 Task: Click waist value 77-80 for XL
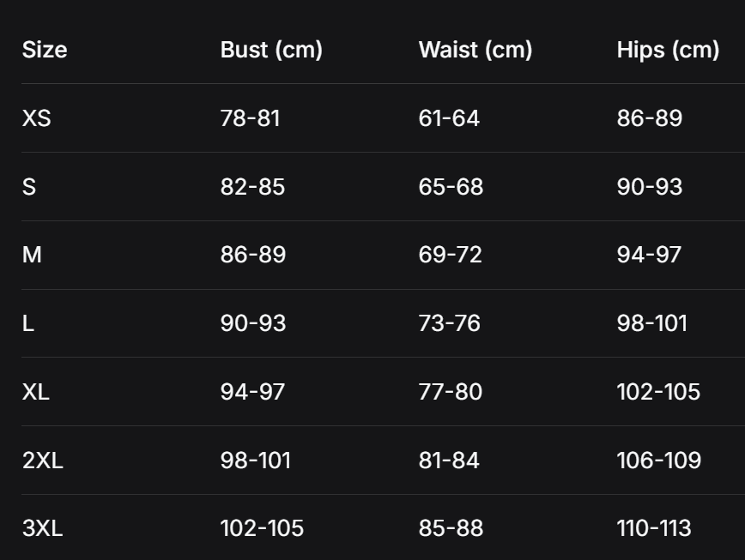coord(450,392)
